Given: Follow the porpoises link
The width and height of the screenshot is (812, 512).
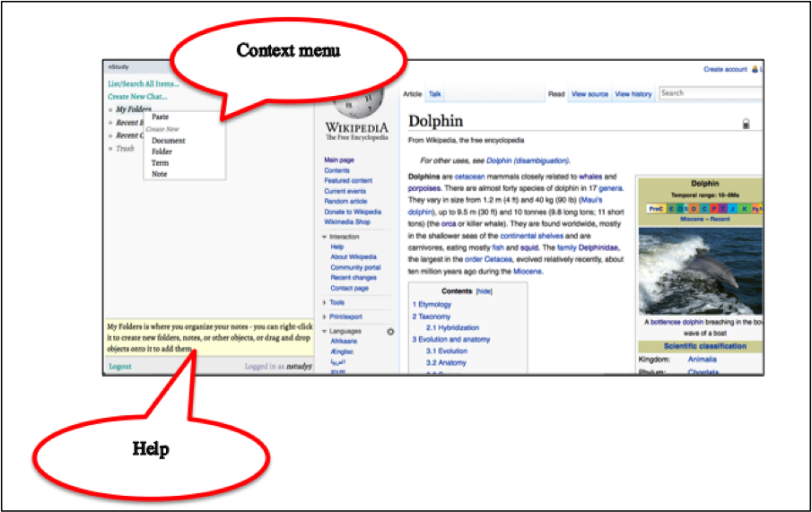Looking at the screenshot, I should click(424, 188).
